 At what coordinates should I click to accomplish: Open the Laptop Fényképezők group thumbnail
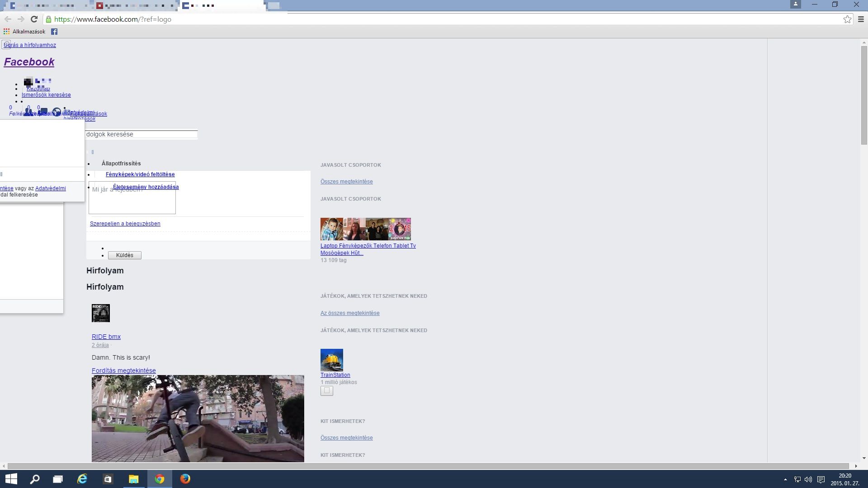(365, 229)
